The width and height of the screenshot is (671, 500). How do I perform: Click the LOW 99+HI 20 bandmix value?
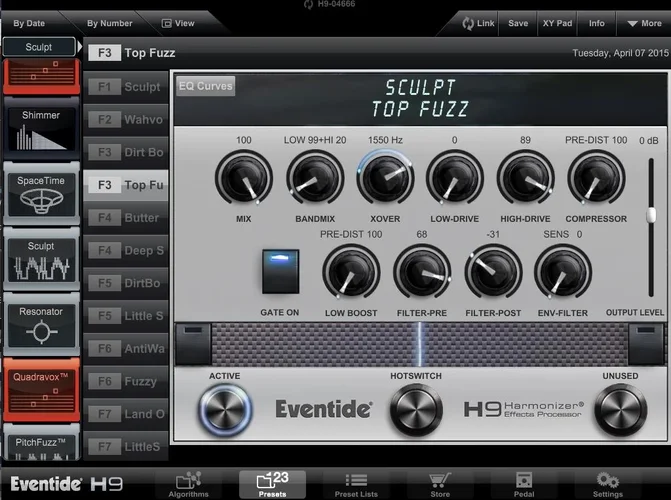pyautogui.click(x=315, y=140)
